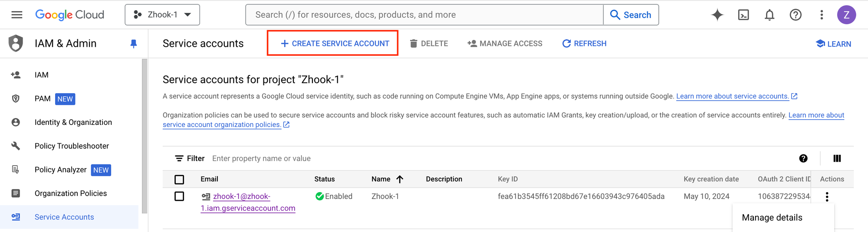Open the help question mark menu
868x232 pixels.
[796, 15]
